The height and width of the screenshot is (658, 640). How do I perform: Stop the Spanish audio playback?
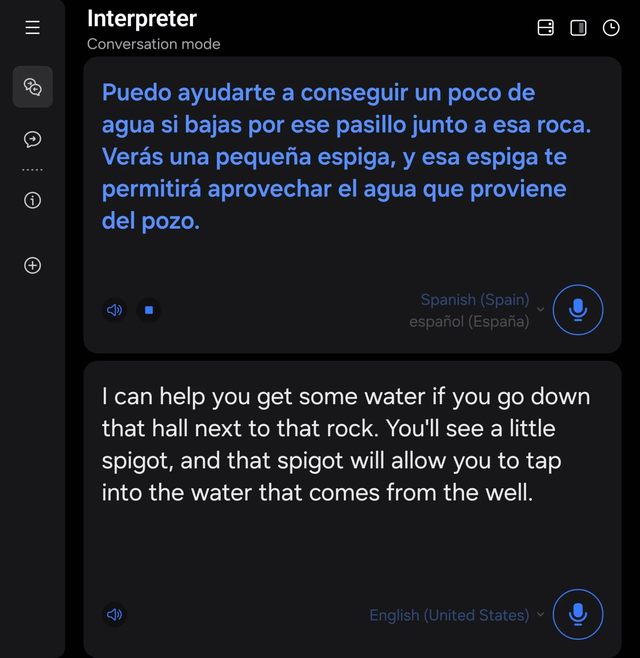point(149,310)
